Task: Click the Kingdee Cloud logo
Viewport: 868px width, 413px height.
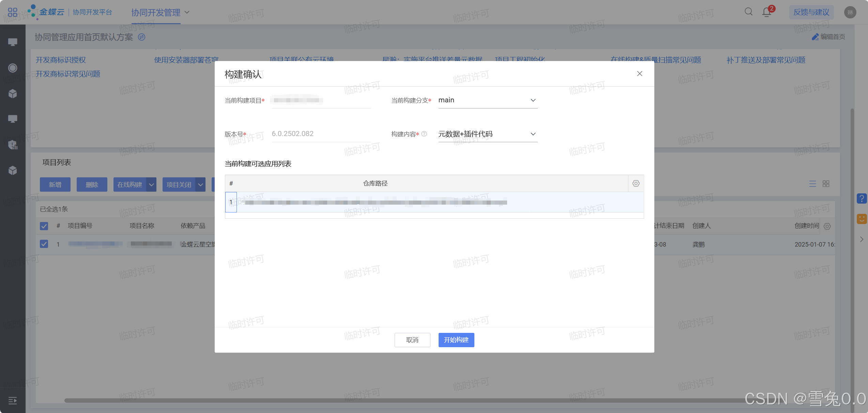Action: pos(46,12)
